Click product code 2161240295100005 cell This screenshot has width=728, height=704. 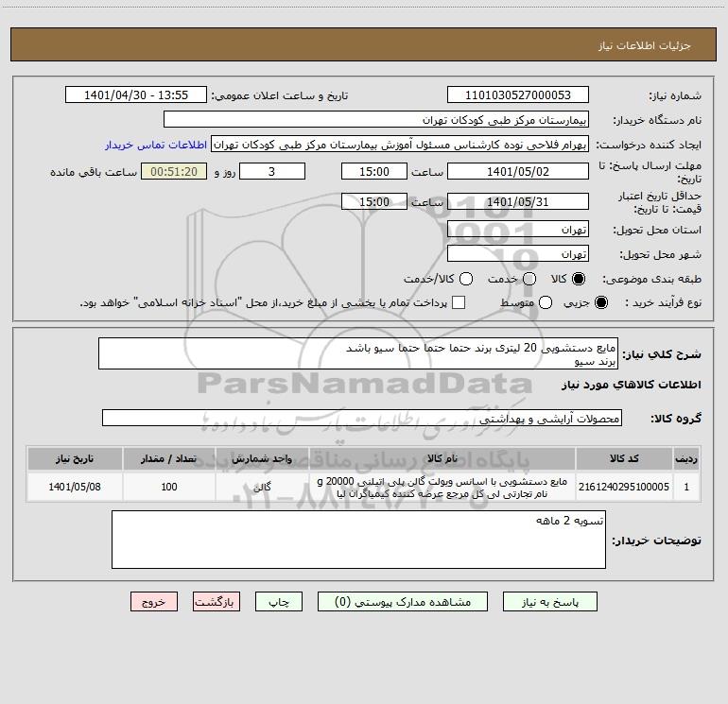(624, 487)
